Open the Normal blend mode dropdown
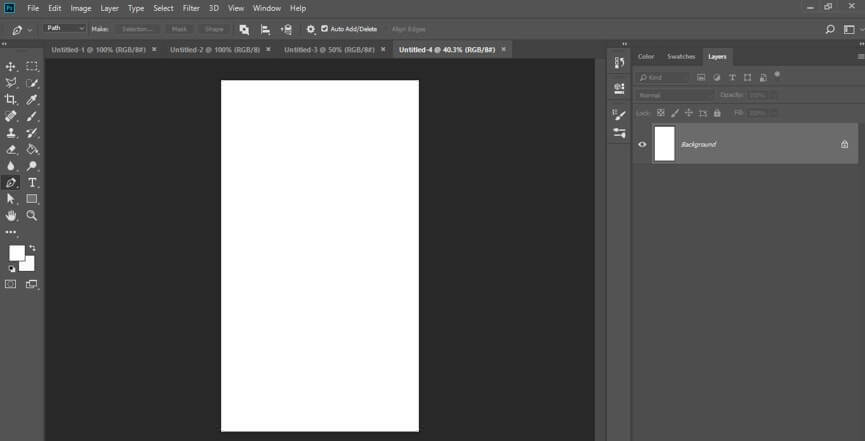Image resolution: width=865 pixels, height=441 pixels. (675, 95)
